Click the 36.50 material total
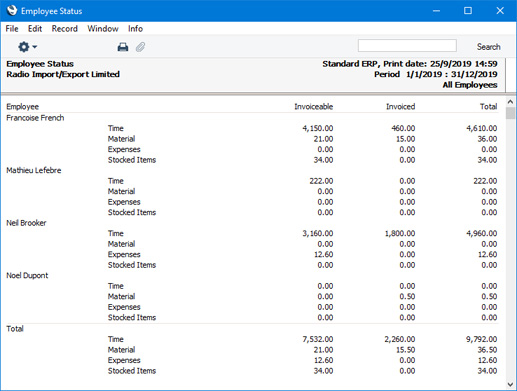 pos(487,350)
